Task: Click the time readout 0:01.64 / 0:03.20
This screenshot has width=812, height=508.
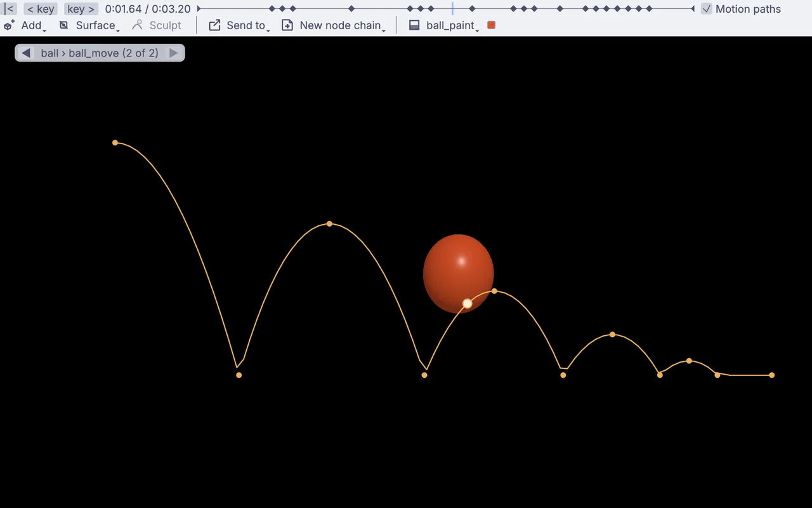Action: [x=148, y=9]
